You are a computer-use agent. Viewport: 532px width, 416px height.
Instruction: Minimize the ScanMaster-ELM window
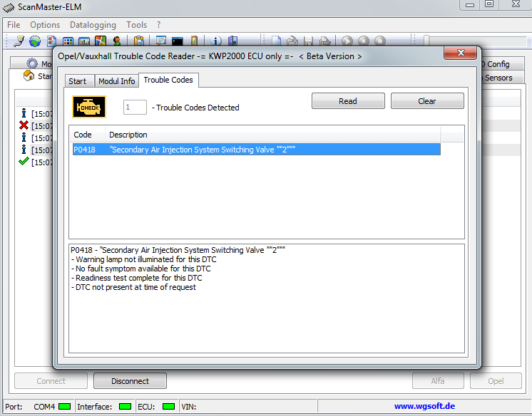click(x=470, y=4)
